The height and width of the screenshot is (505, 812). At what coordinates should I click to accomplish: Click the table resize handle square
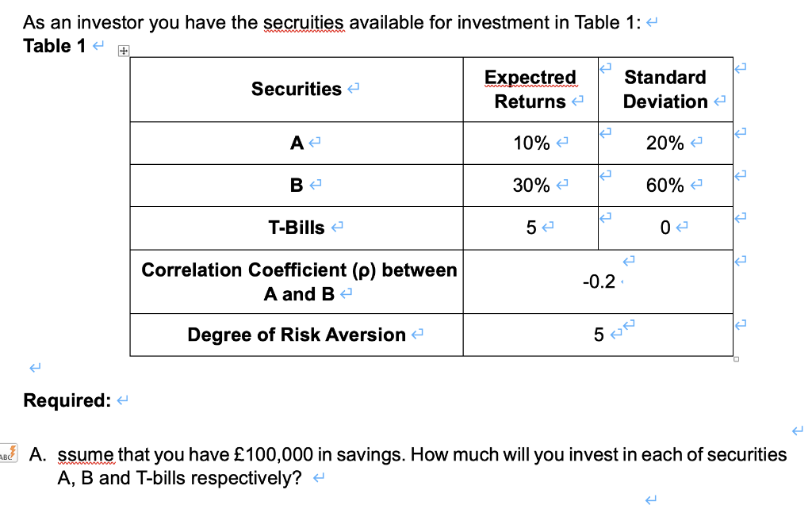point(737,359)
